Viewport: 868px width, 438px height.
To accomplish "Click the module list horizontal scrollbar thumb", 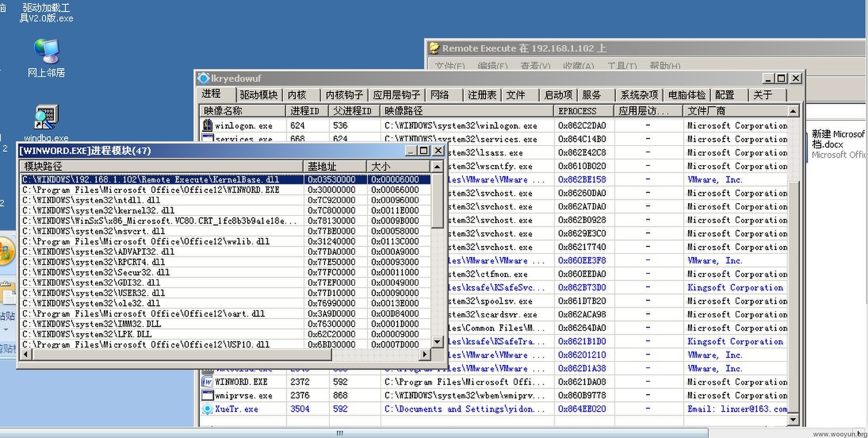I will coord(182,354).
